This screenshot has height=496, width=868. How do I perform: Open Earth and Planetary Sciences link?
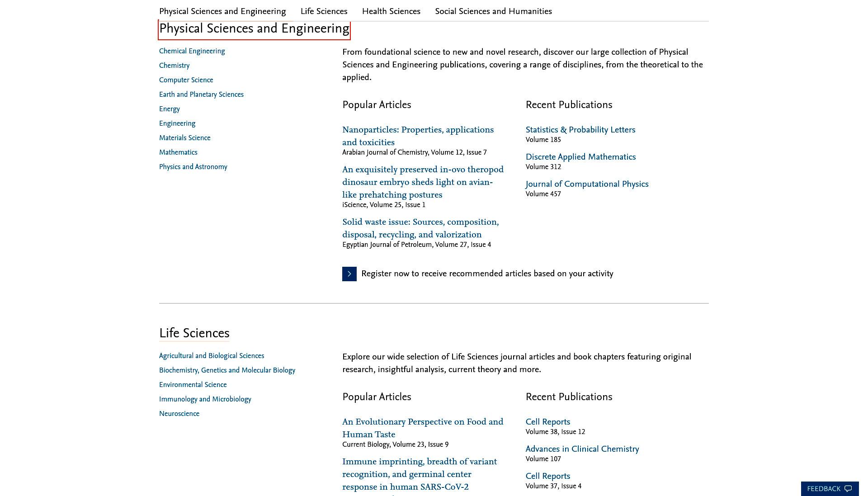tap(201, 94)
